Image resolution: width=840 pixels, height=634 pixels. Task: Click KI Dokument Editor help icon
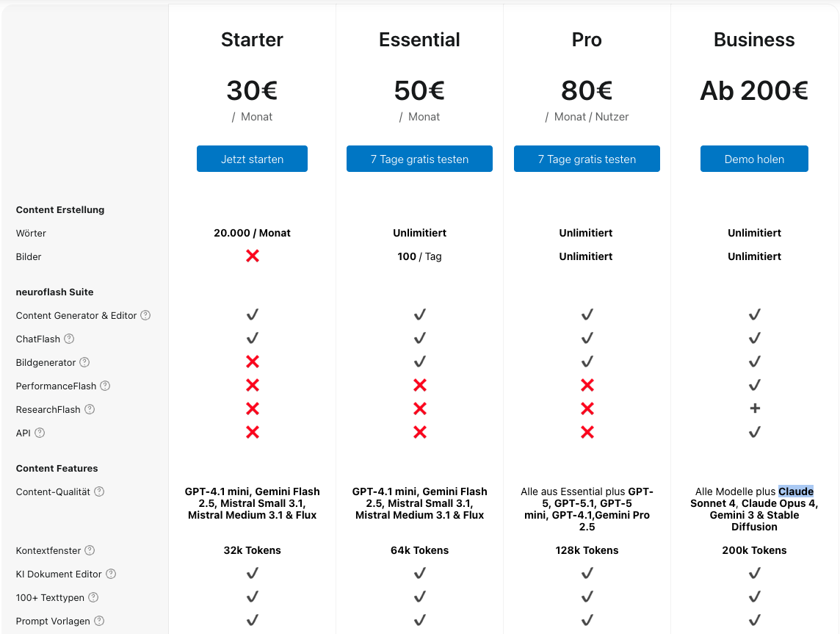point(111,574)
